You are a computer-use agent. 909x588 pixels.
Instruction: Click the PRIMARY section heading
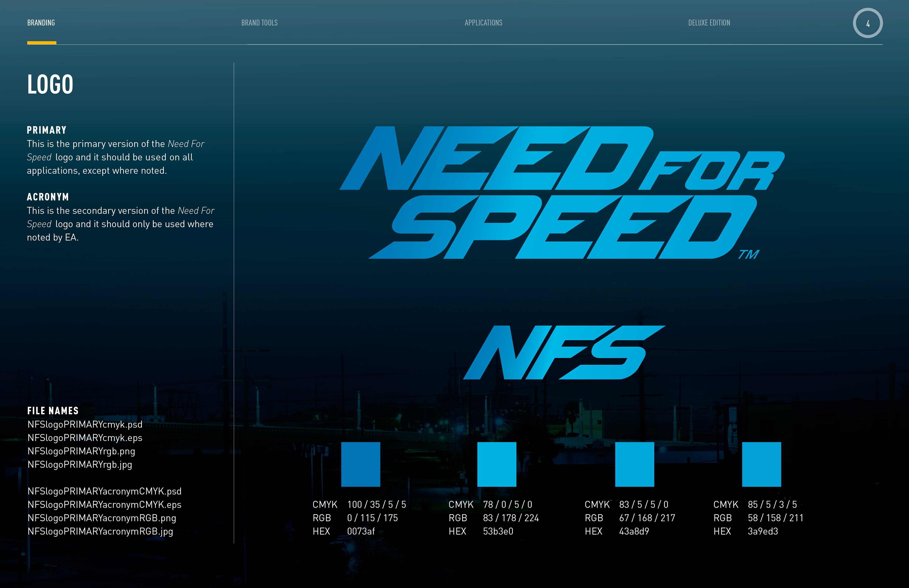(x=47, y=130)
